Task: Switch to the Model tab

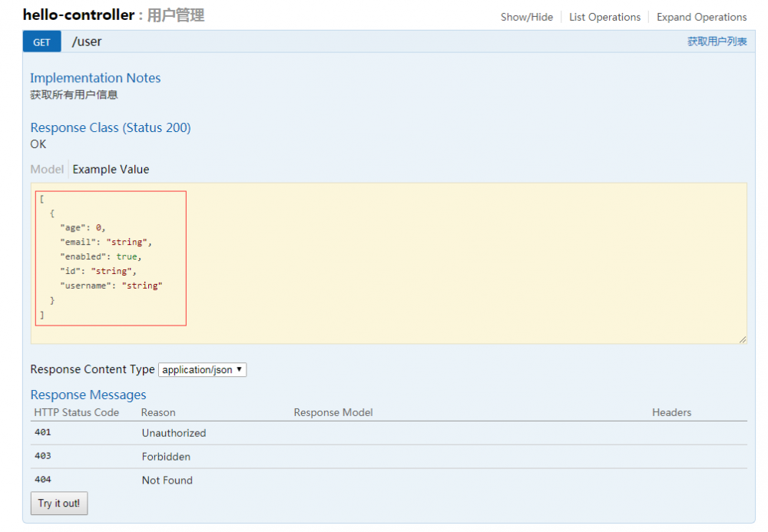Action: 47,169
